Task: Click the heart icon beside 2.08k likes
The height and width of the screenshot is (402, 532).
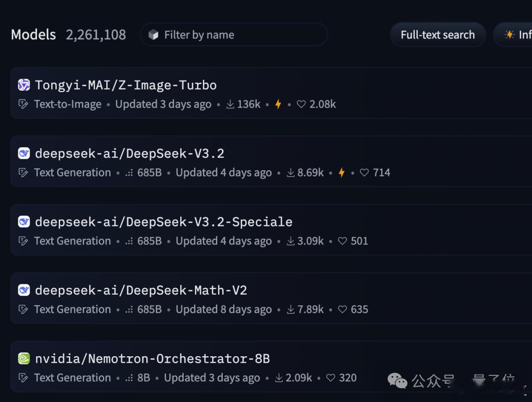Action: [301, 104]
